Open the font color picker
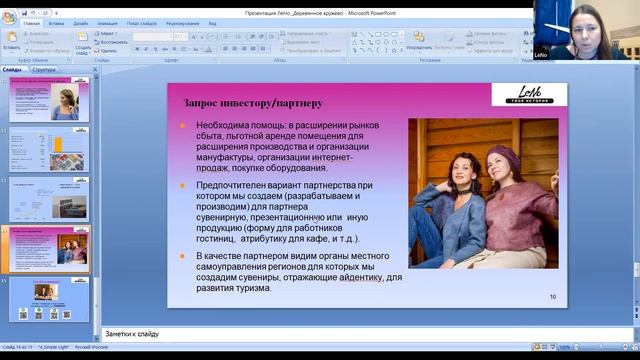Image resolution: width=640 pixels, height=360 pixels. pyautogui.click(x=210, y=49)
